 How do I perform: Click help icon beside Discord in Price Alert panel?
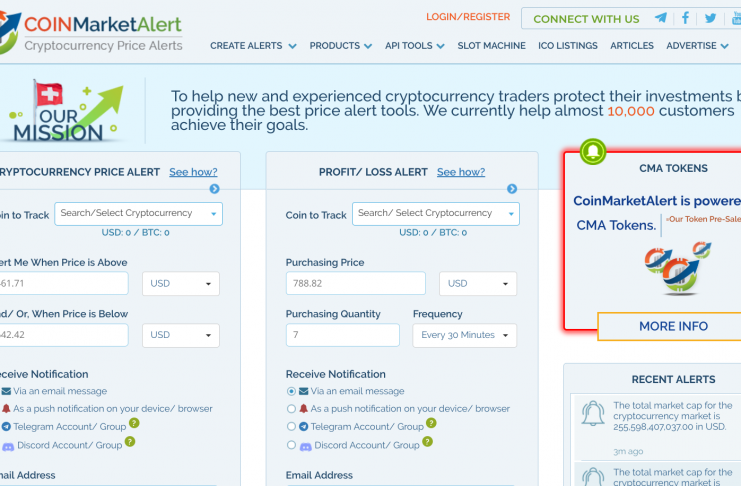(130, 442)
